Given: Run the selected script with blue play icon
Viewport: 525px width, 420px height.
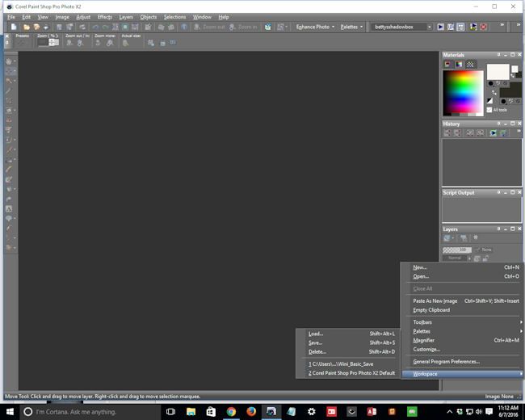Looking at the screenshot, I should 441,27.
